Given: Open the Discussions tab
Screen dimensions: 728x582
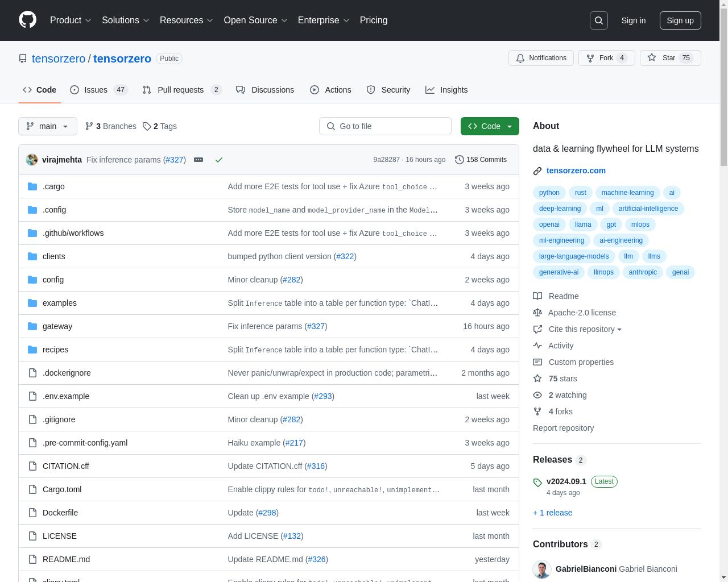Looking at the screenshot, I should pos(265,90).
